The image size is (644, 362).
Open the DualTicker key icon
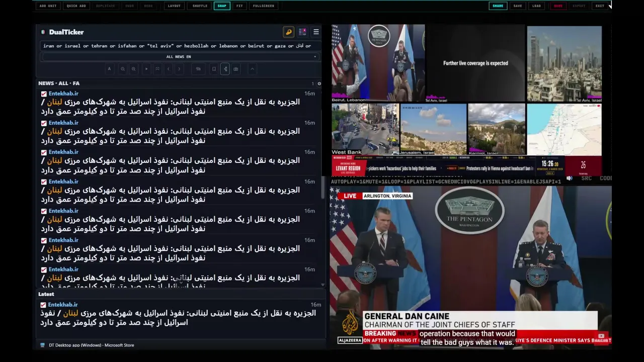point(288,32)
